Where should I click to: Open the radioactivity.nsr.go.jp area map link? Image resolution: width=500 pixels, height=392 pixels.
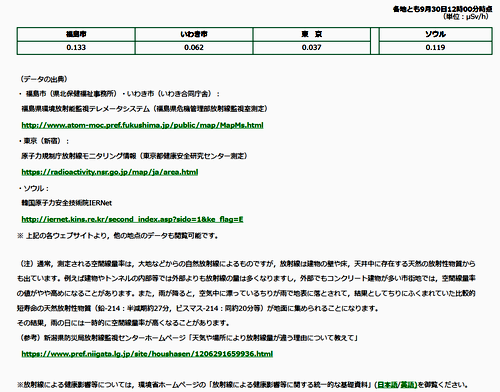point(110,172)
